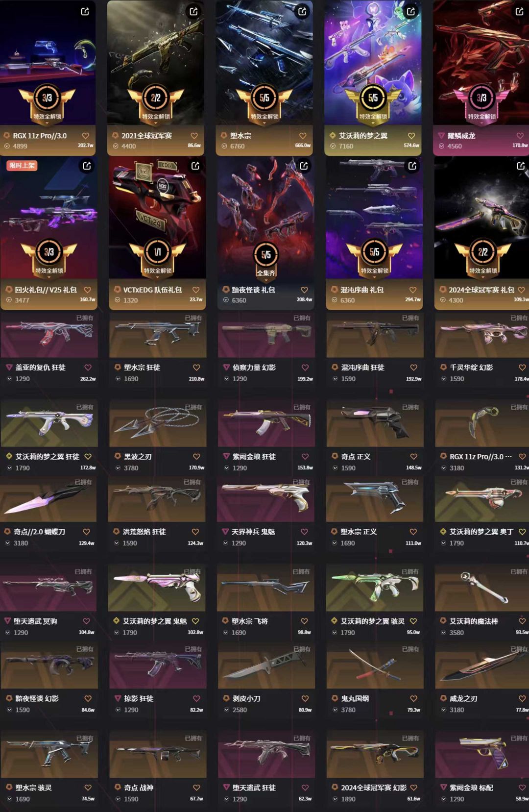This screenshot has width=529, height=812.
Task: Open the 天界神兵 鬼魅 item title
Action: 253,531
